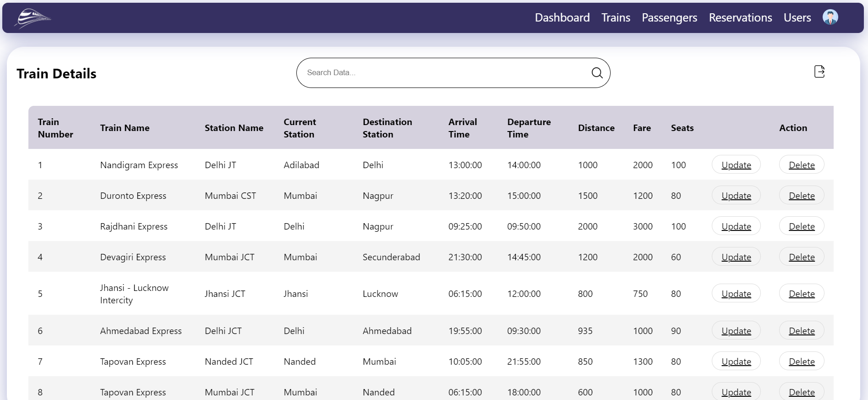Go to Dashboard page
The image size is (868, 400).
[562, 17]
